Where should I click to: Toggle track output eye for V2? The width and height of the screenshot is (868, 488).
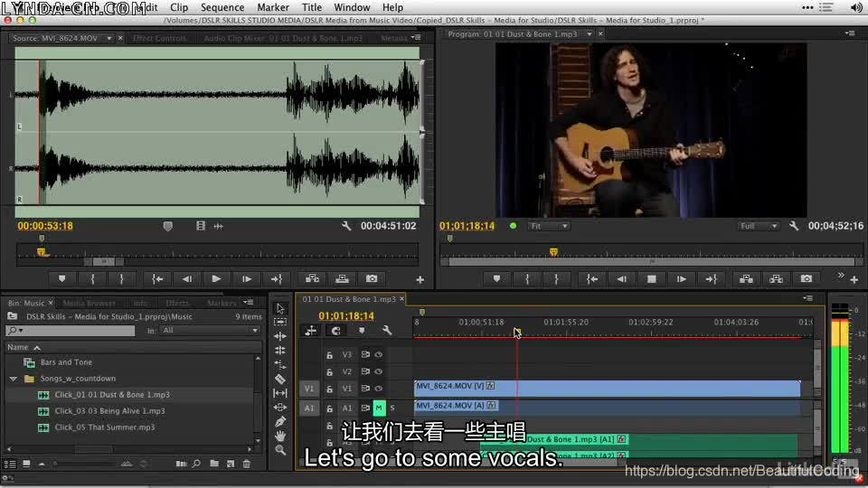(379, 371)
